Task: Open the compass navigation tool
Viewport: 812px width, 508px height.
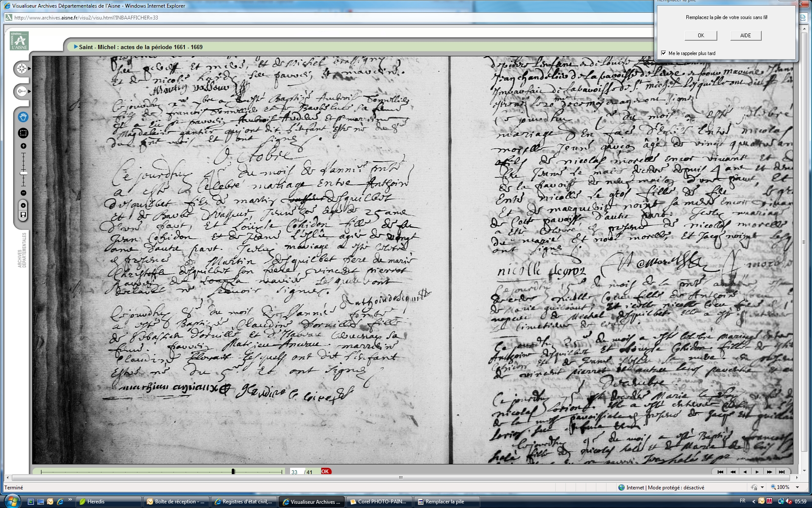Action: (x=22, y=69)
